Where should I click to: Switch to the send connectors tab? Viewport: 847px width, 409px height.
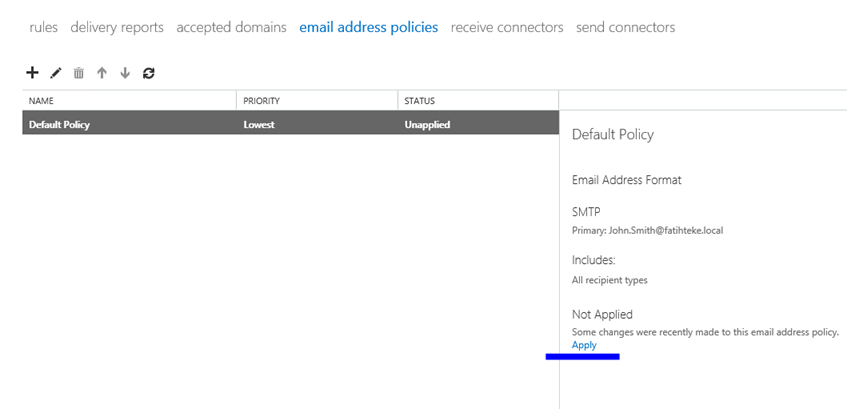[x=625, y=27]
